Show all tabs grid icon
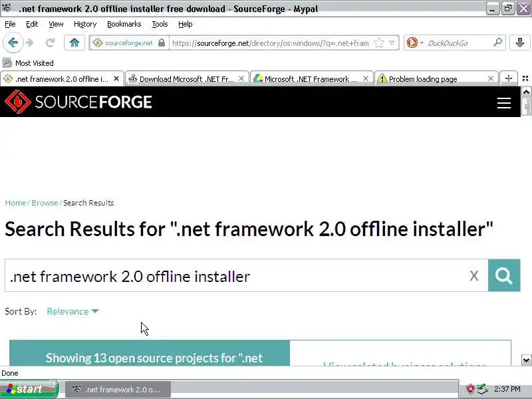The height and width of the screenshot is (399, 532). [x=525, y=78]
